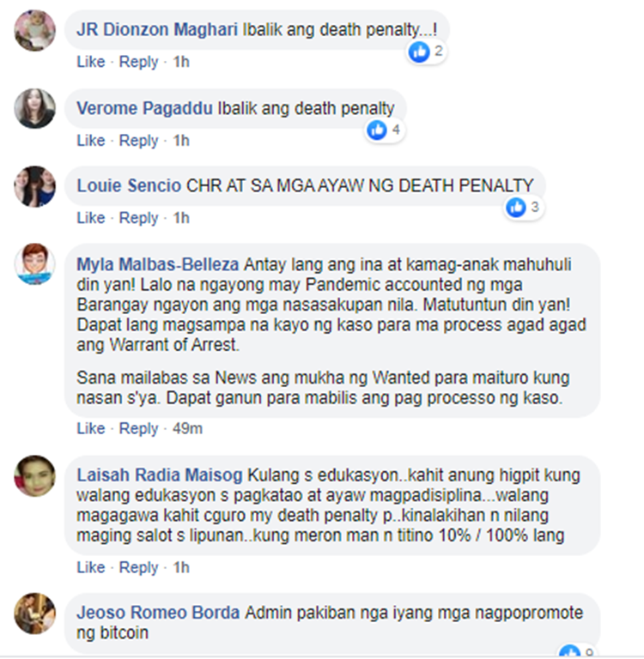644x659 pixels.
Task: Like Louie Sencio's comment
Action: click(x=91, y=218)
